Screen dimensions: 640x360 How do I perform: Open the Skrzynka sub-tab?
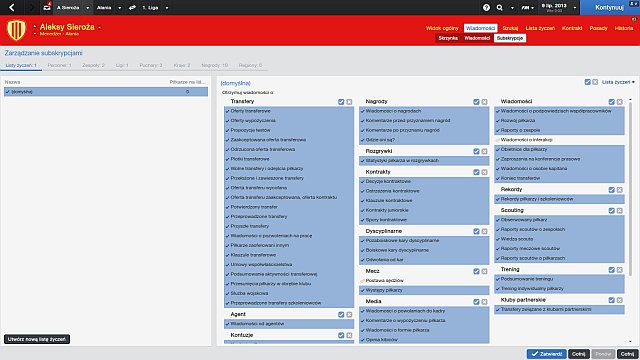448,38
